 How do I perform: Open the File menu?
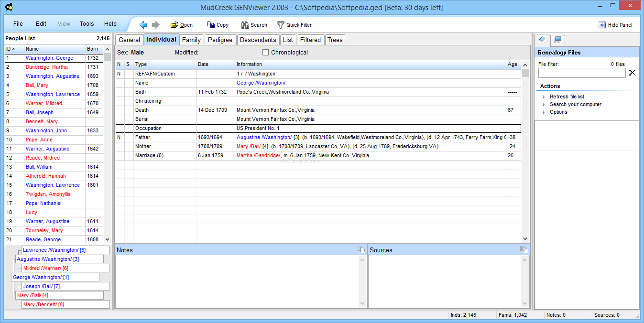[x=18, y=24]
